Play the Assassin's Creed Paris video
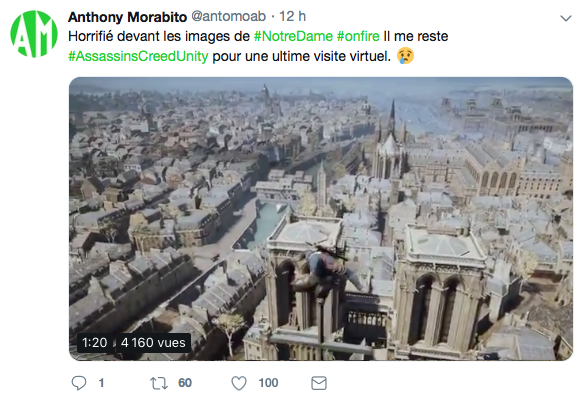The image size is (584, 396). (x=321, y=219)
